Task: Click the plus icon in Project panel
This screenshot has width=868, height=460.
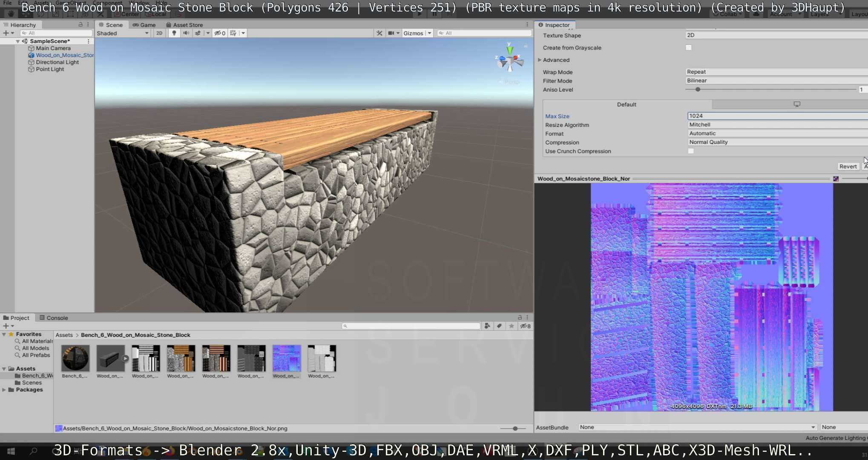Action: click(x=6, y=326)
